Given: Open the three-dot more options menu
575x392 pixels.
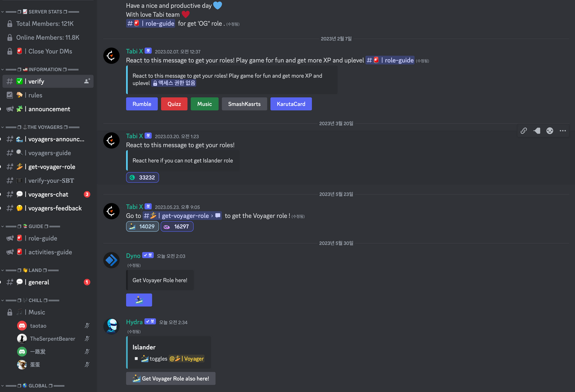Looking at the screenshot, I should click(x=563, y=131).
